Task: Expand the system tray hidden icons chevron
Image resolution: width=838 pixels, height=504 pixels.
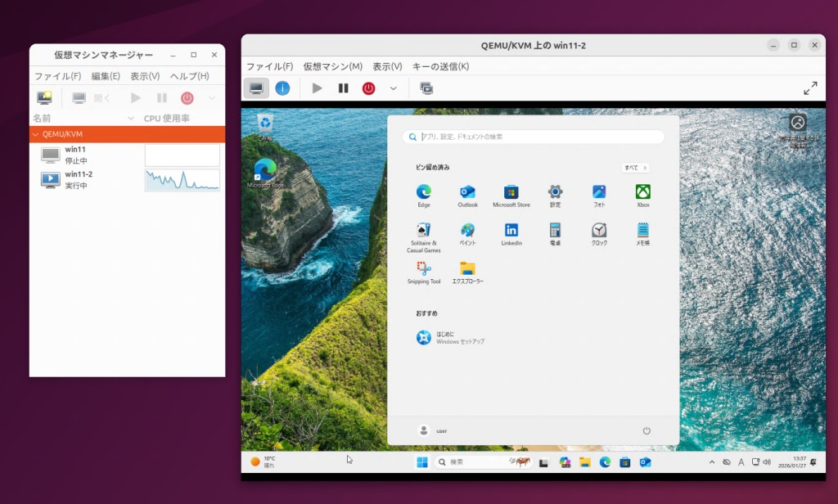Action: (711, 462)
